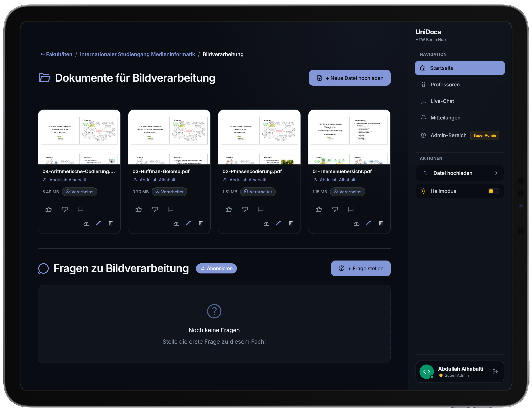Click the Frage stellen button
The width and height of the screenshot is (532, 412).
click(361, 268)
